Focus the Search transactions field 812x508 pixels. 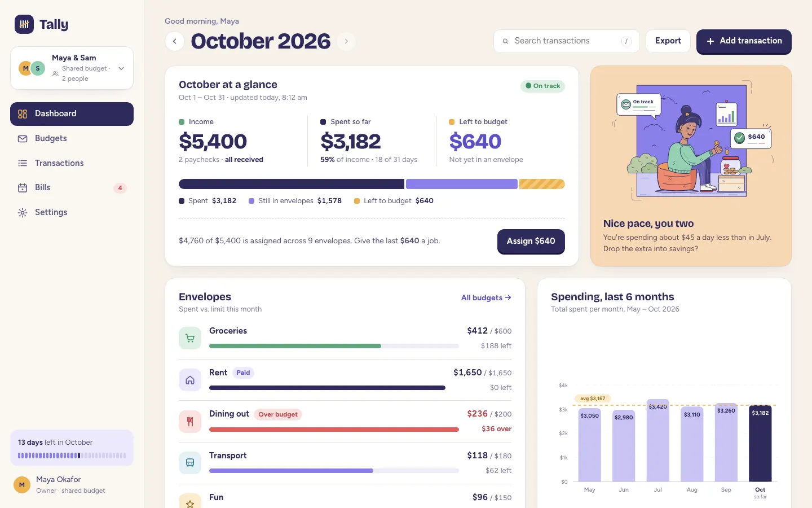[566, 41]
